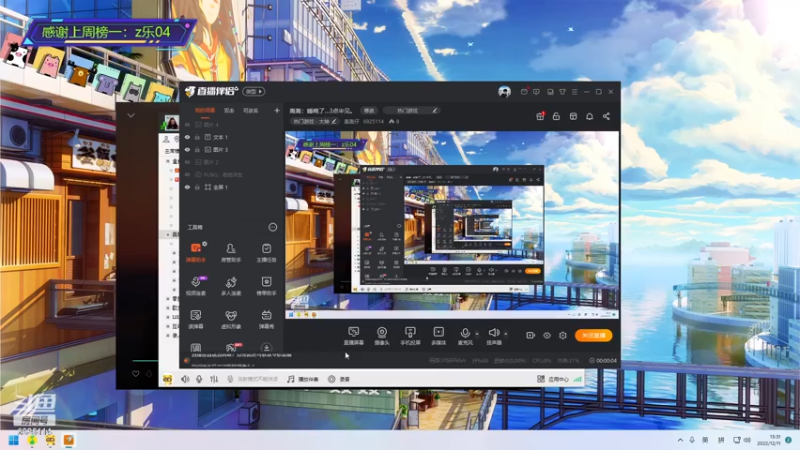Switch to the first orange scene tab
The width and height of the screenshot is (800, 450).
(205, 110)
